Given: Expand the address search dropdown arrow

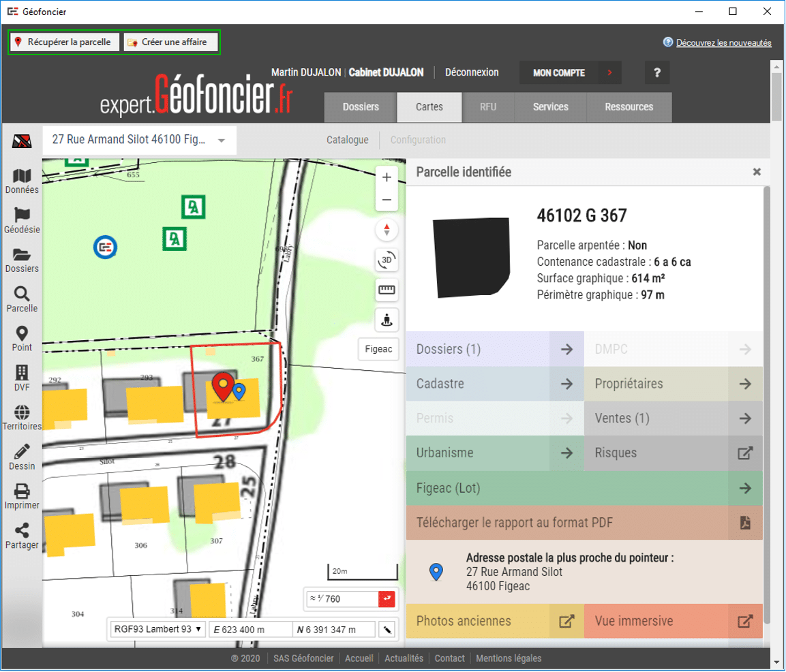Looking at the screenshot, I should [222, 140].
